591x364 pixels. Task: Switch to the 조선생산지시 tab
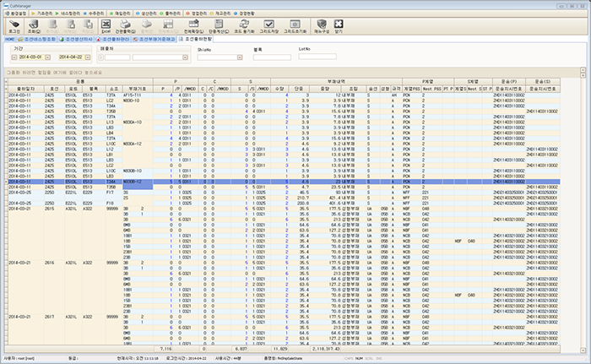pyautogui.click(x=76, y=39)
